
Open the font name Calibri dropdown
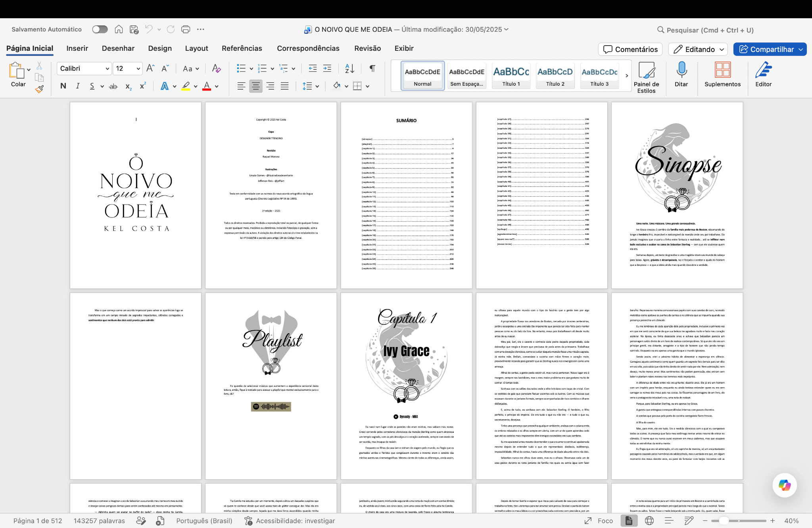(107, 69)
